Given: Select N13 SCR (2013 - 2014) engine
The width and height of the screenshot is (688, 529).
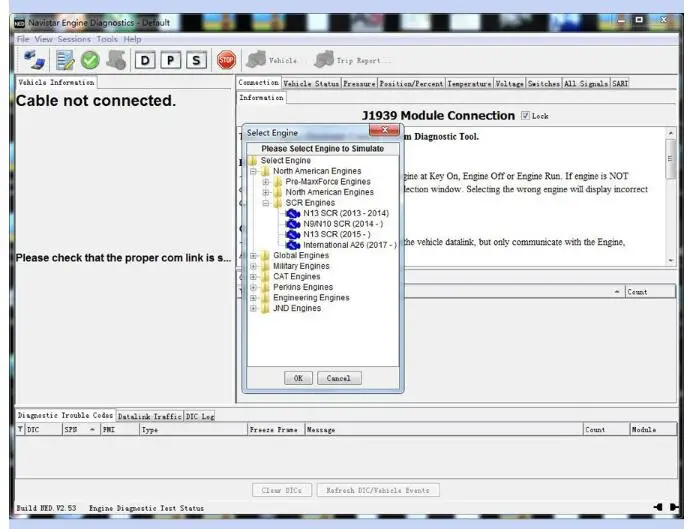Looking at the screenshot, I should point(337,213).
